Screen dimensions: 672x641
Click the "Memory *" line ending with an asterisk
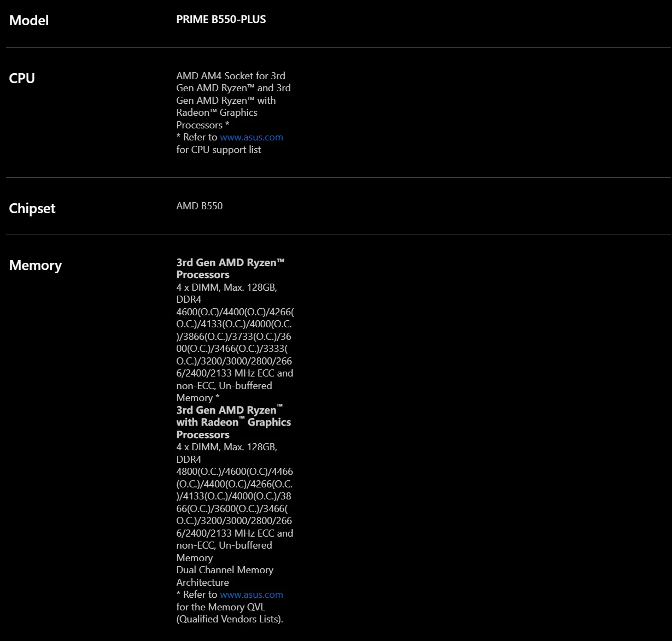click(197, 398)
